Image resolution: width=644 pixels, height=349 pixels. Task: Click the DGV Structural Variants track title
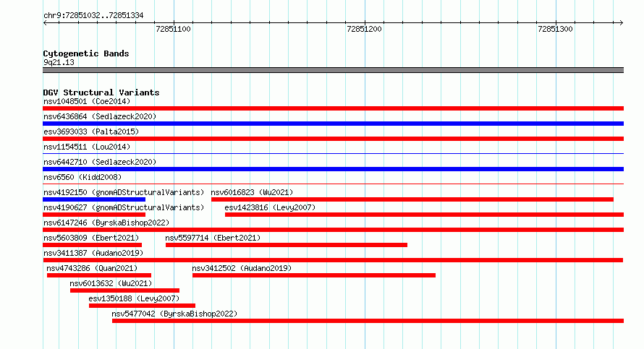click(x=101, y=92)
